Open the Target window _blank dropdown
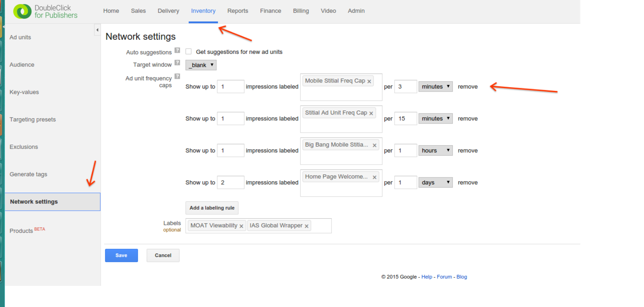Viewport: 644px width, 307px height. (x=201, y=65)
